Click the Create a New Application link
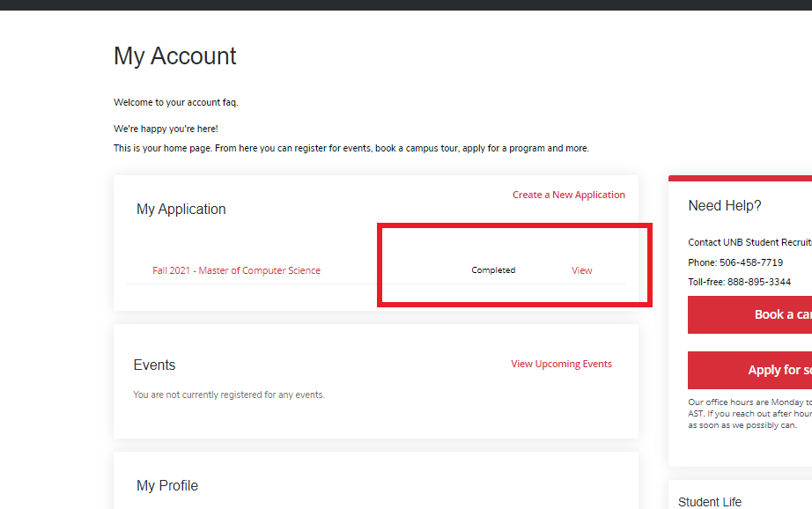This screenshot has height=509, width=812. point(569,195)
